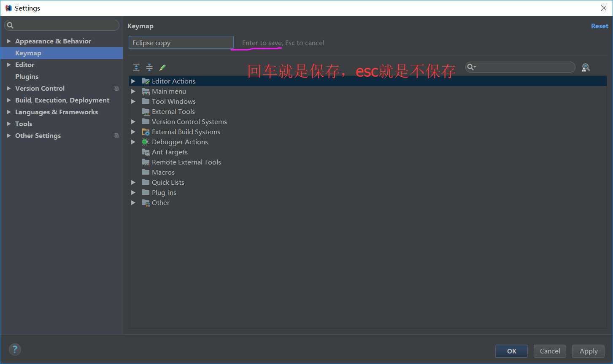Click the magnifier icon in keymap search box

point(471,67)
